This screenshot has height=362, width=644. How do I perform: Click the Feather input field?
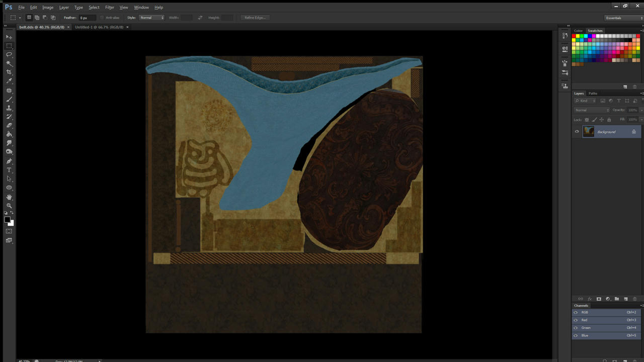point(86,18)
